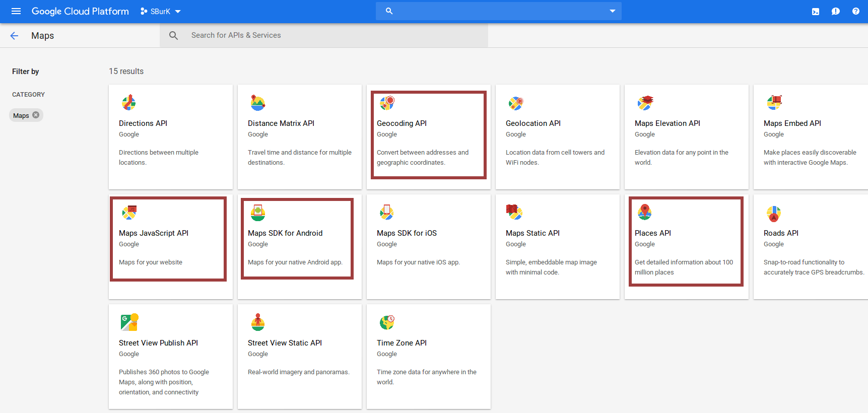The width and height of the screenshot is (868, 413).
Task: Open the Distance Matrix API title
Action: click(281, 123)
